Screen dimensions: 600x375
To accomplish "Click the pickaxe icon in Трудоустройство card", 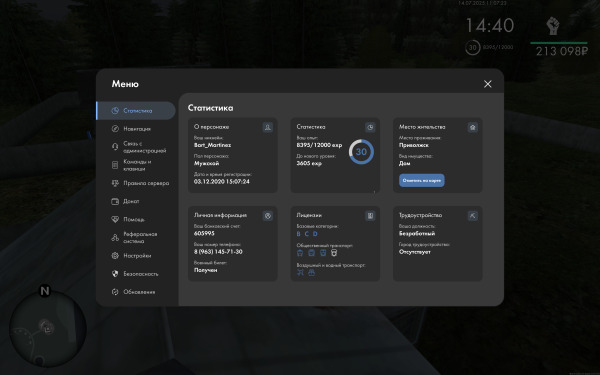I will [x=473, y=216].
